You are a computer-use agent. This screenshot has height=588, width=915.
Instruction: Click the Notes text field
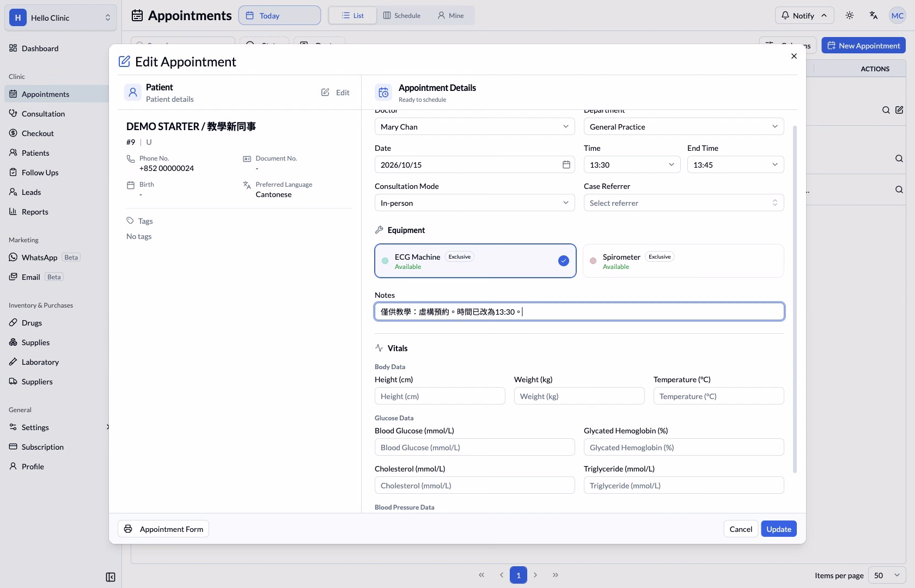tap(579, 311)
